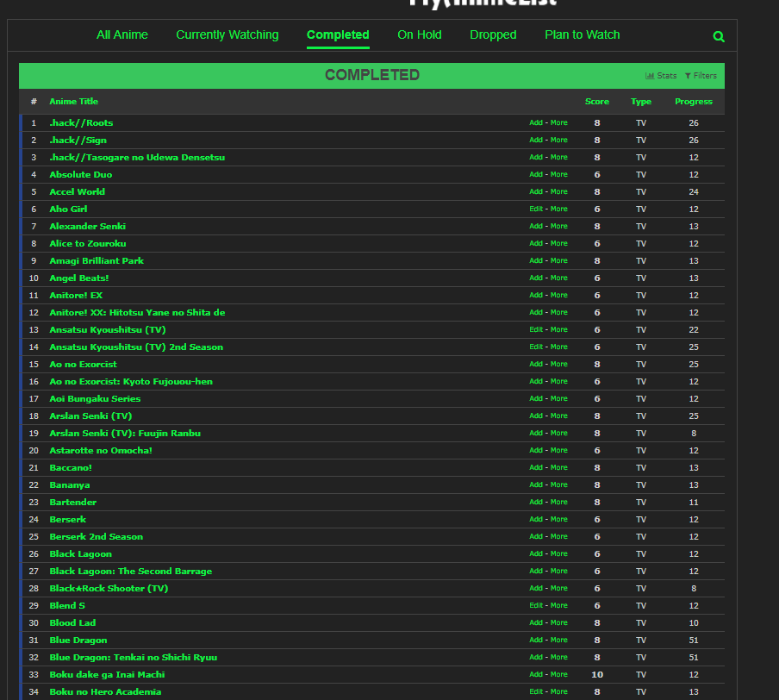
Task: Open the Blue Dragon title link
Action: click(78, 641)
